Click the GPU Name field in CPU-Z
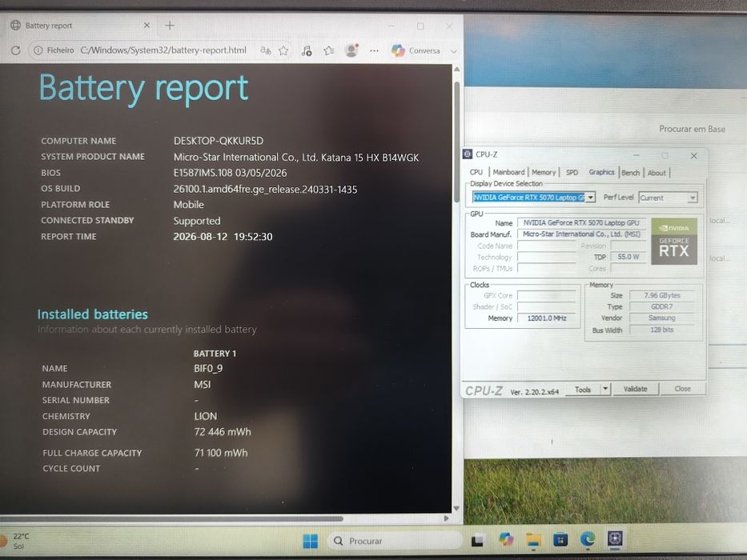This screenshot has height=560, width=747. click(581, 222)
